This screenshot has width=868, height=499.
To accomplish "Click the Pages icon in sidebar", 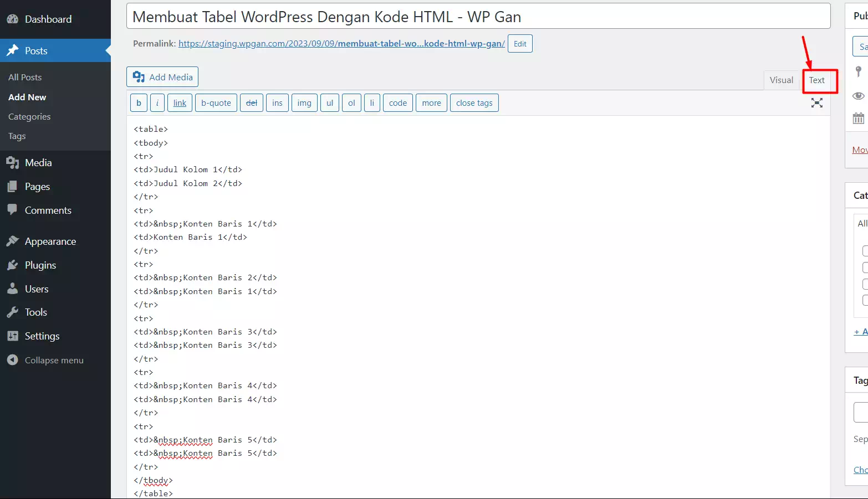I will (x=13, y=187).
